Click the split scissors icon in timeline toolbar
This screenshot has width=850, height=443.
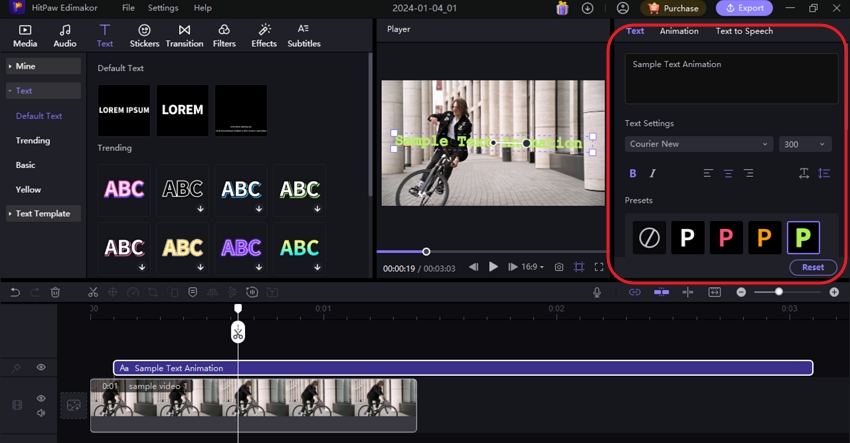click(92, 292)
